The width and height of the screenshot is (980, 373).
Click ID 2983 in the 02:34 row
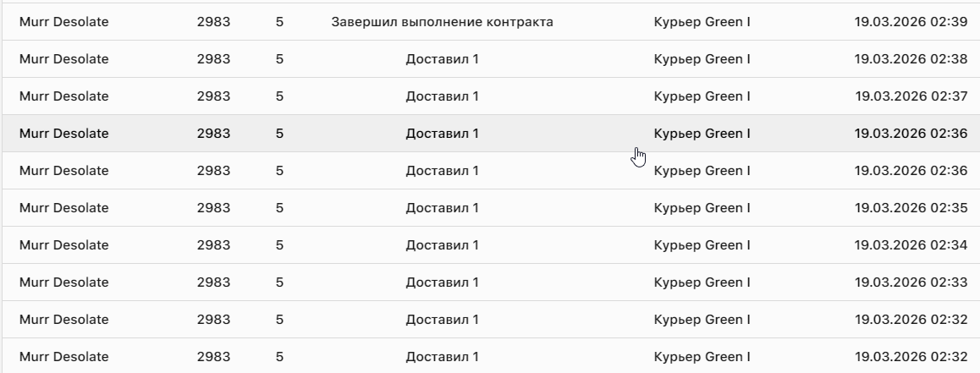coord(213,245)
